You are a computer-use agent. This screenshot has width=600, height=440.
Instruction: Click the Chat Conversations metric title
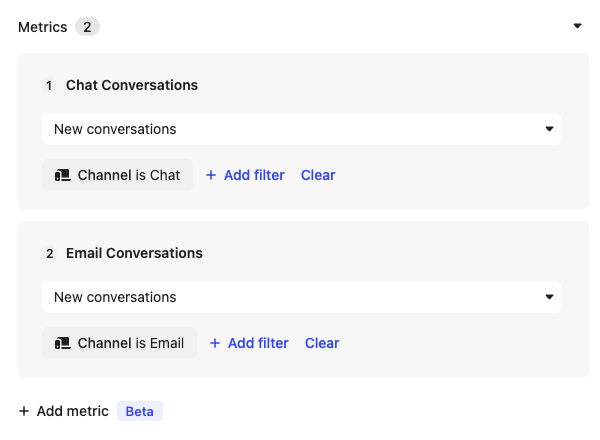click(132, 85)
